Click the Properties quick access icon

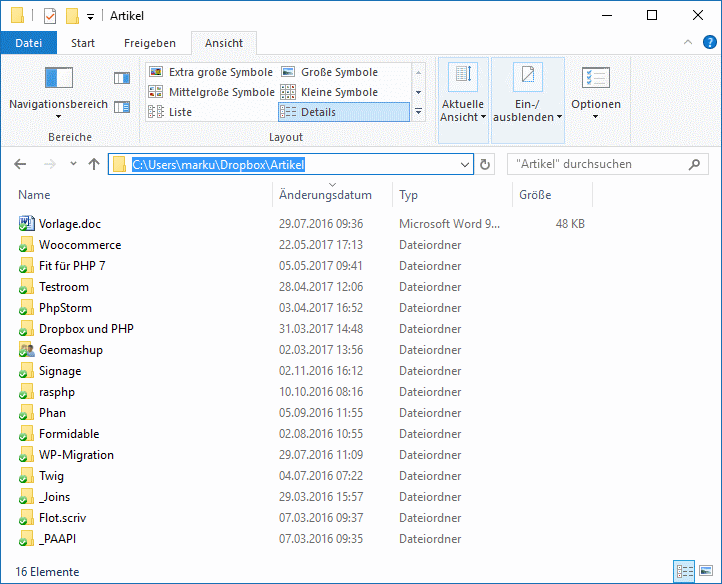pos(50,16)
